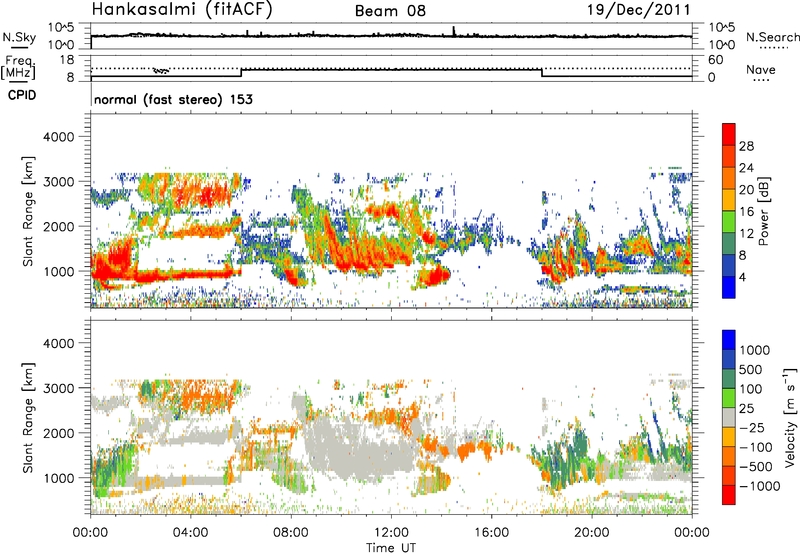Pick the yellow 16–20 dB Power bar segment
The height and width of the screenshot is (554, 800).
tap(729, 200)
